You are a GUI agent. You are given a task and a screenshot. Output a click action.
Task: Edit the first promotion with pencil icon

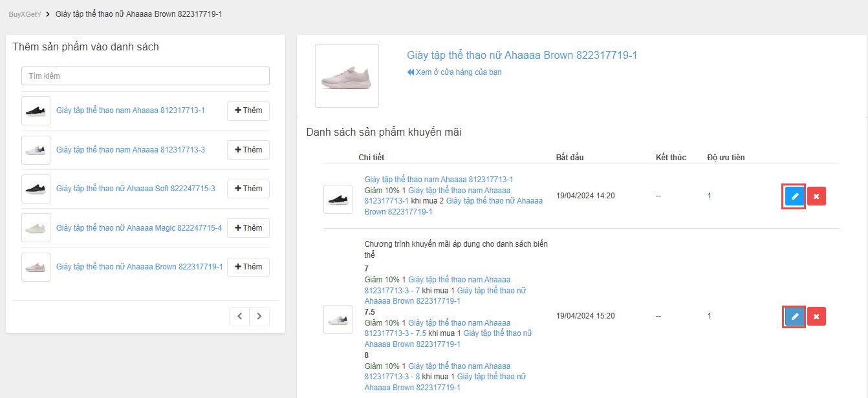pyautogui.click(x=794, y=196)
